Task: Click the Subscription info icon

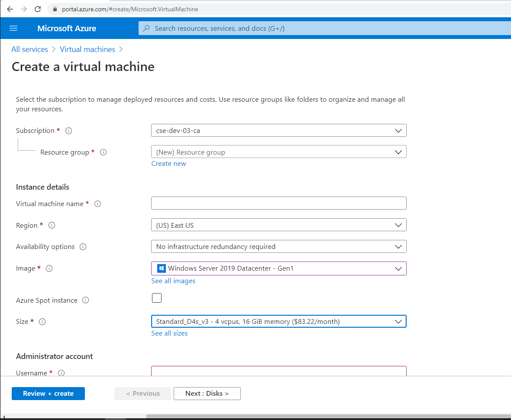Action: 68,130
